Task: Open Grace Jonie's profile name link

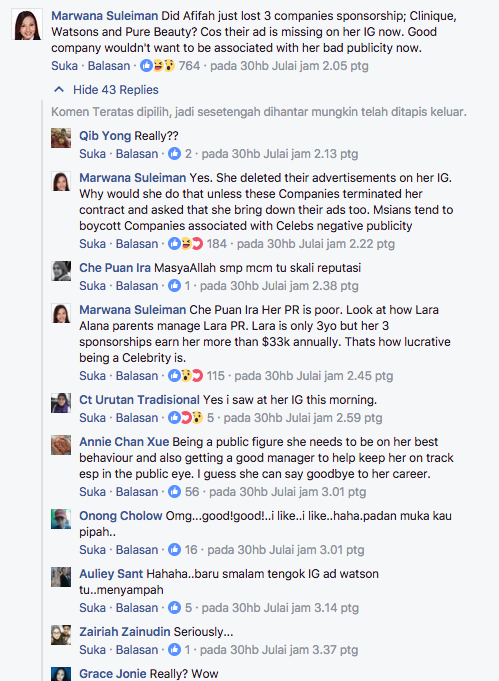Action: [112, 674]
